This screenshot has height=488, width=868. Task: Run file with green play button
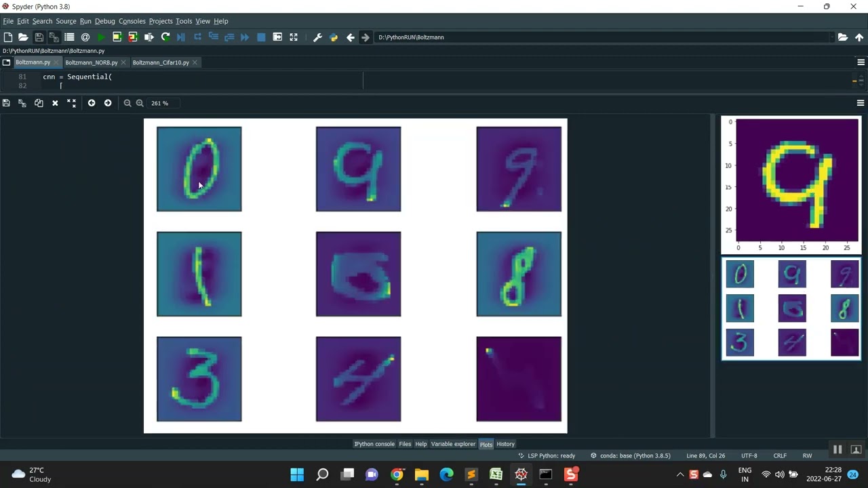[x=101, y=37]
